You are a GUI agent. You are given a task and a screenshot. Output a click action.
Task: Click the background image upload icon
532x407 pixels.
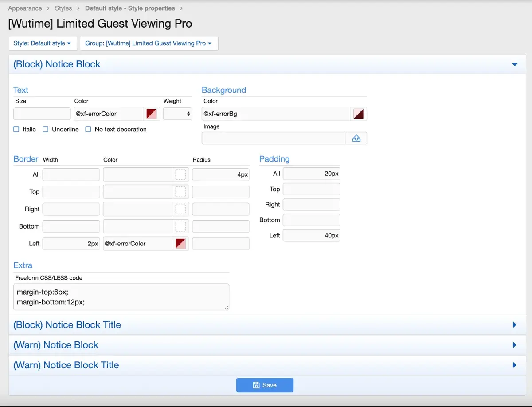(x=356, y=138)
